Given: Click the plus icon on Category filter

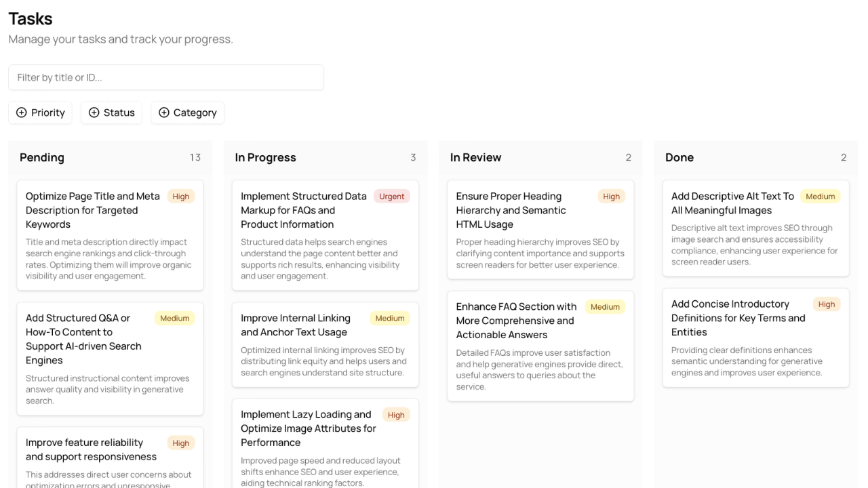Looking at the screenshot, I should pos(164,113).
